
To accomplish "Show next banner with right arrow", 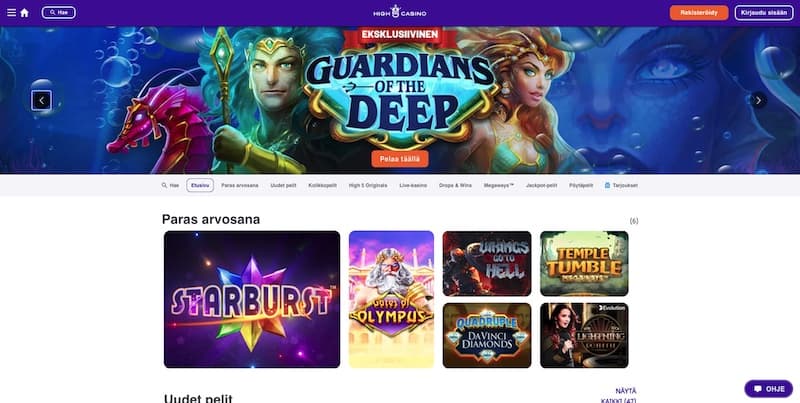I will [x=758, y=100].
